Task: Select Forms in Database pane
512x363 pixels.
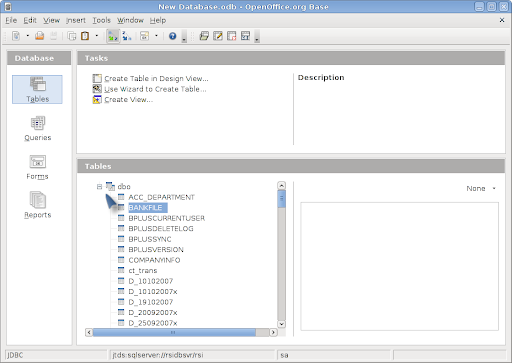Action: point(37,167)
